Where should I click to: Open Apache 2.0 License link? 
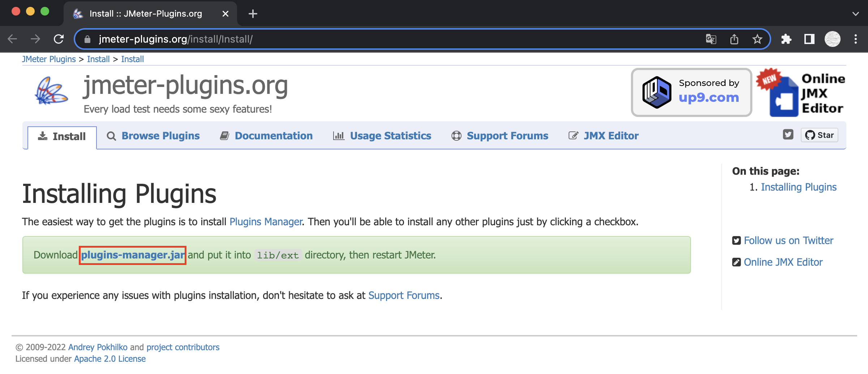(110, 359)
